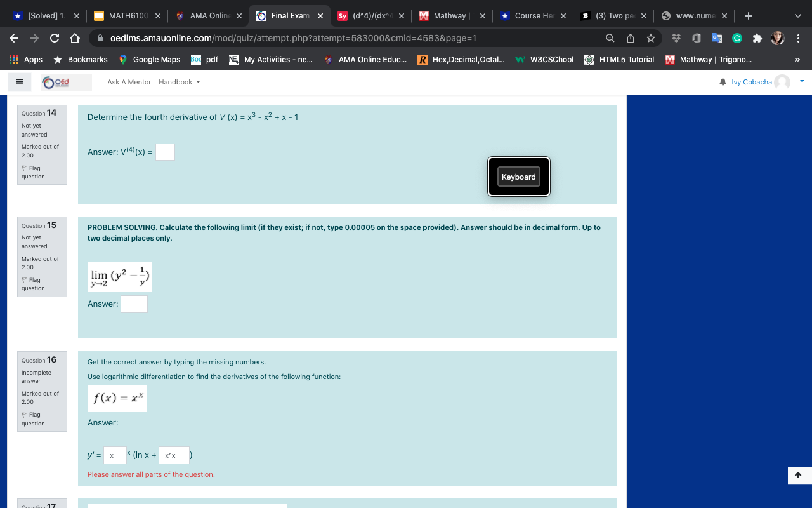Viewport: 812px width, 508px height.
Task: Click the Ask A Mentor link
Action: click(129, 82)
